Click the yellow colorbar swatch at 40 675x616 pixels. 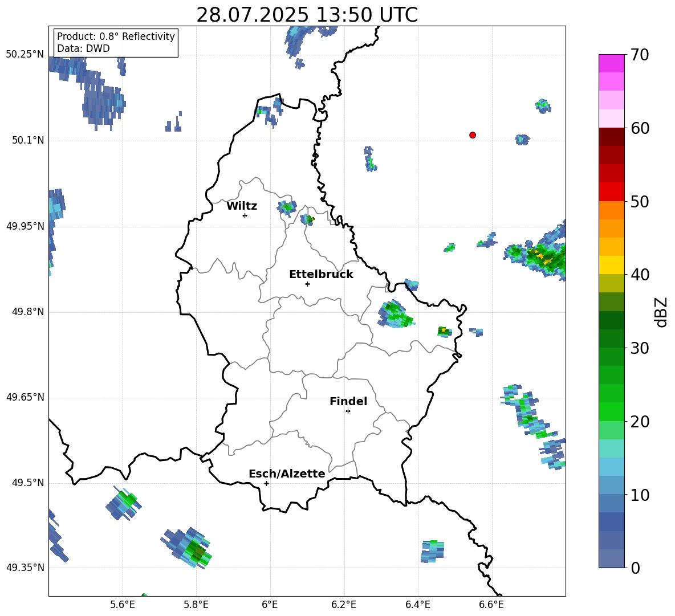click(x=611, y=265)
